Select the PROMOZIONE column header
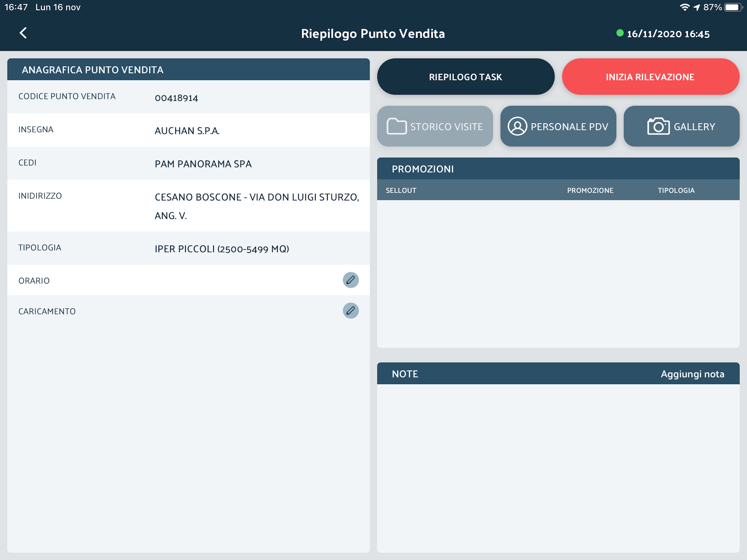Image resolution: width=747 pixels, height=560 pixels. point(590,190)
